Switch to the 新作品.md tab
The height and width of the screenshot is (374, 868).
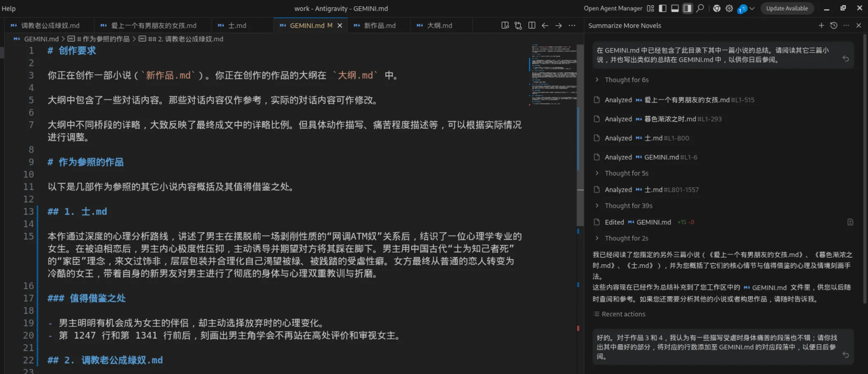(379, 26)
